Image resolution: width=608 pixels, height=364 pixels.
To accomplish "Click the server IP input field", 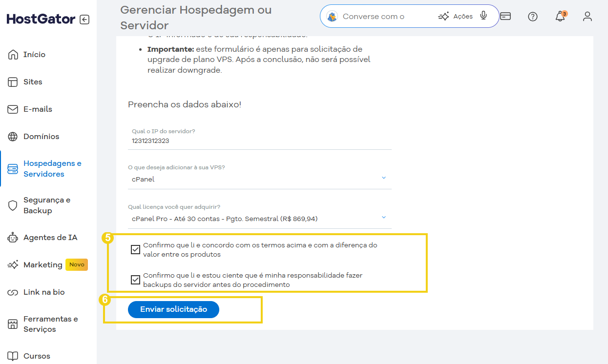I will click(x=259, y=141).
